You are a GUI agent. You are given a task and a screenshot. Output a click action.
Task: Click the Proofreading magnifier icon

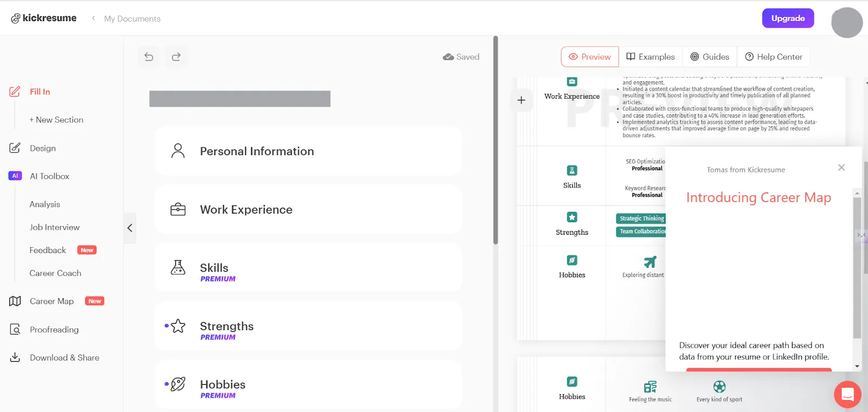tap(15, 330)
